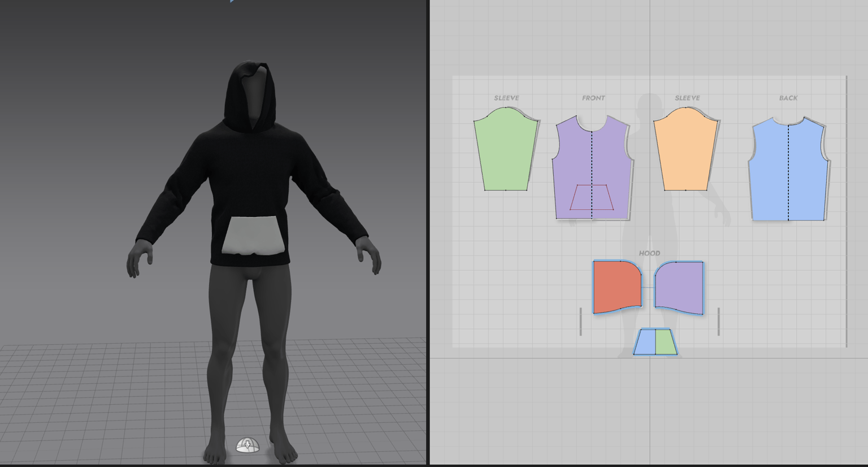Screen dimensions: 868x467
Task: Select the green half of pocket pattern
Action: 665,343
